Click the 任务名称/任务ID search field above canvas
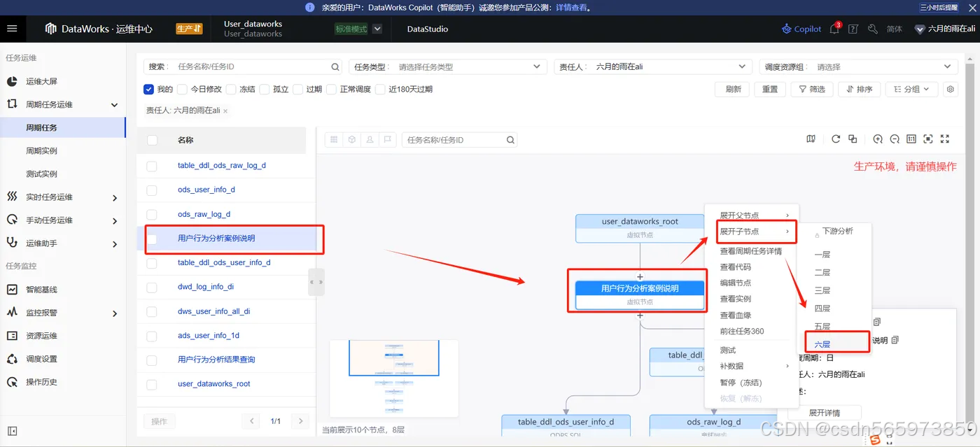Viewport: 980px width, 447px height. (455, 139)
